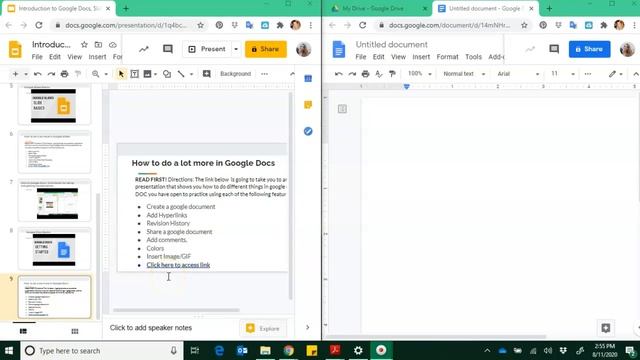
Task: Select the line tool in Slides toolbar
Action: [181, 74]
